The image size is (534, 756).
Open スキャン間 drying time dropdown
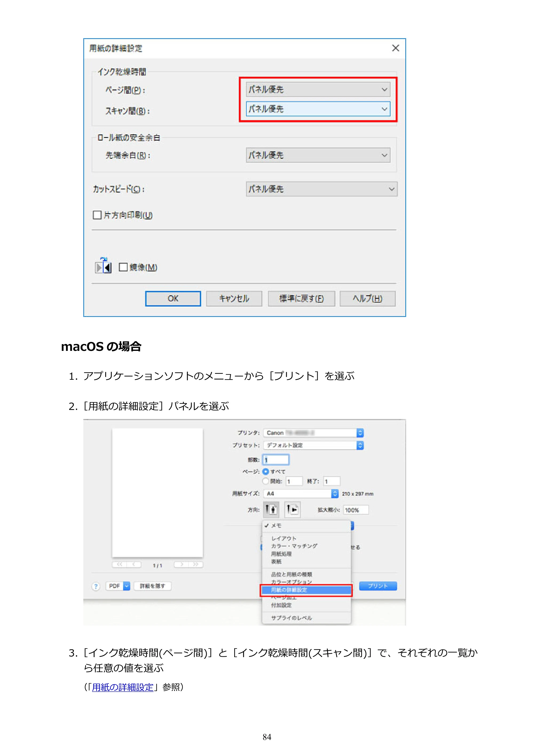pos(318,109)
